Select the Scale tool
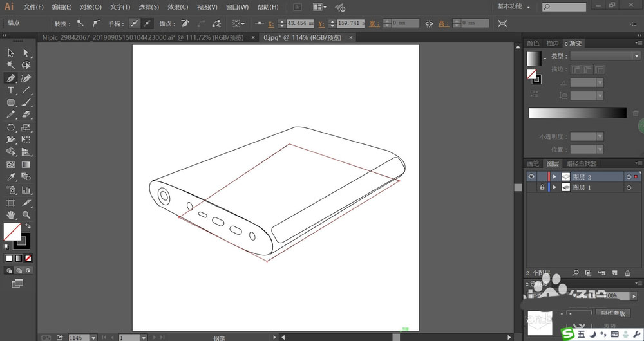 [26, 127]
